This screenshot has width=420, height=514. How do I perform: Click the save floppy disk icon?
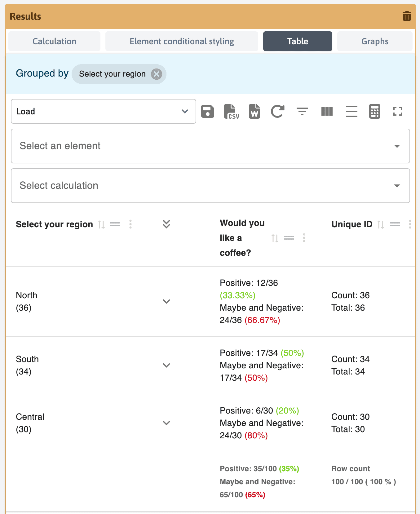tap(207, 111)
